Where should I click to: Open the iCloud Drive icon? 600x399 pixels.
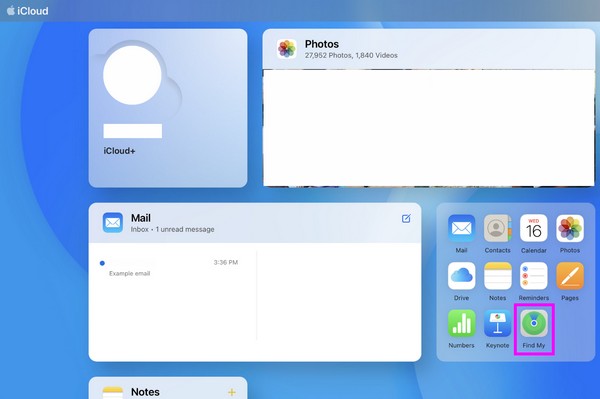(x=461, y=276)
